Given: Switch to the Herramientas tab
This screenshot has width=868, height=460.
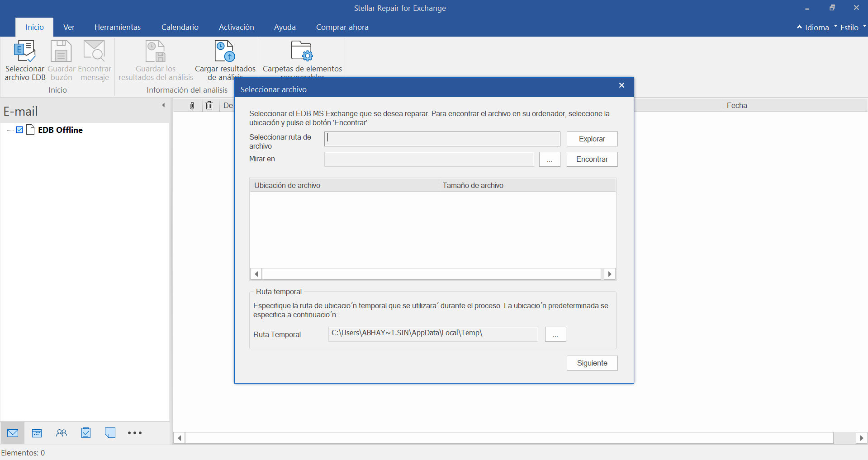Looking at the screenshot, I should [x=118, y=27].
